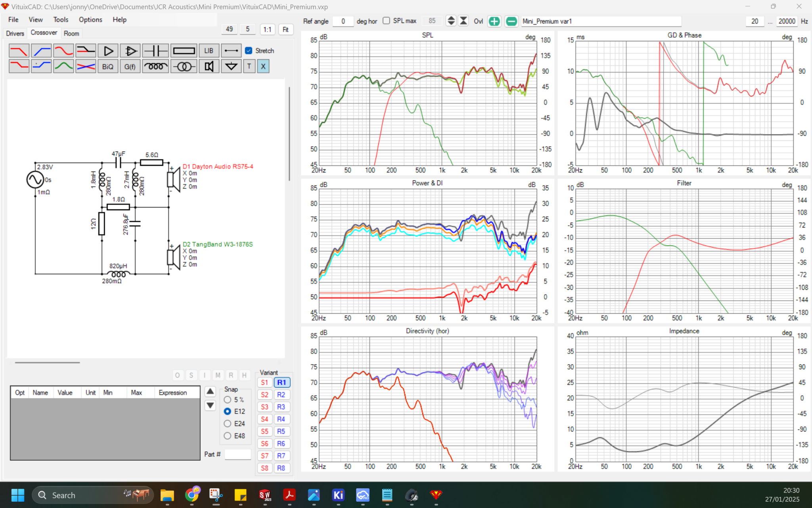The height and width of the screenshot is (508, 812).
Task: Select the wire connection tool
Action: coord(231,51)
